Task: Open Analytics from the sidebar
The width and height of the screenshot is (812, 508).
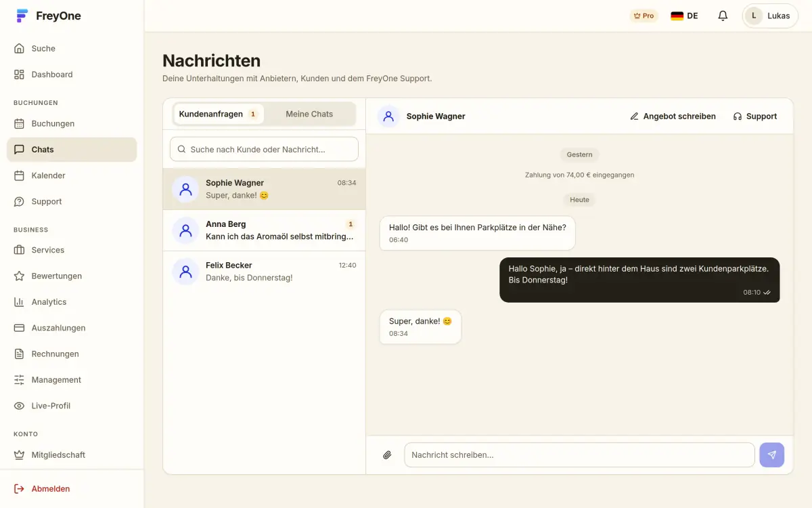Action: pos(72,302)
